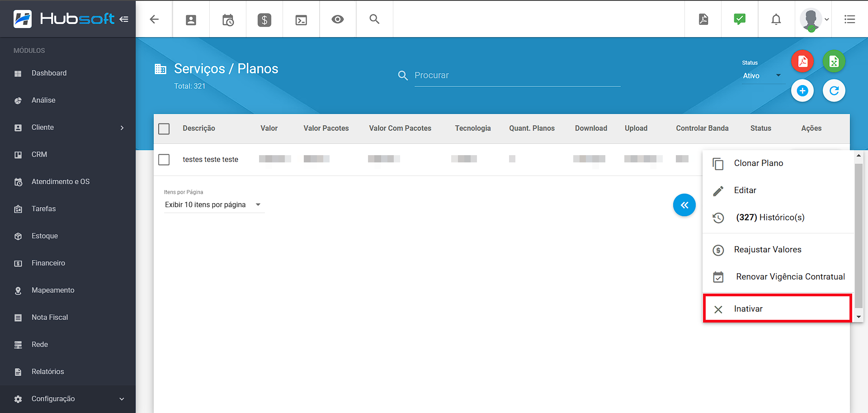Screen dimensions: 868x413
Task: Open CRM in the modules sidebar
Action: tap(68, 155)
